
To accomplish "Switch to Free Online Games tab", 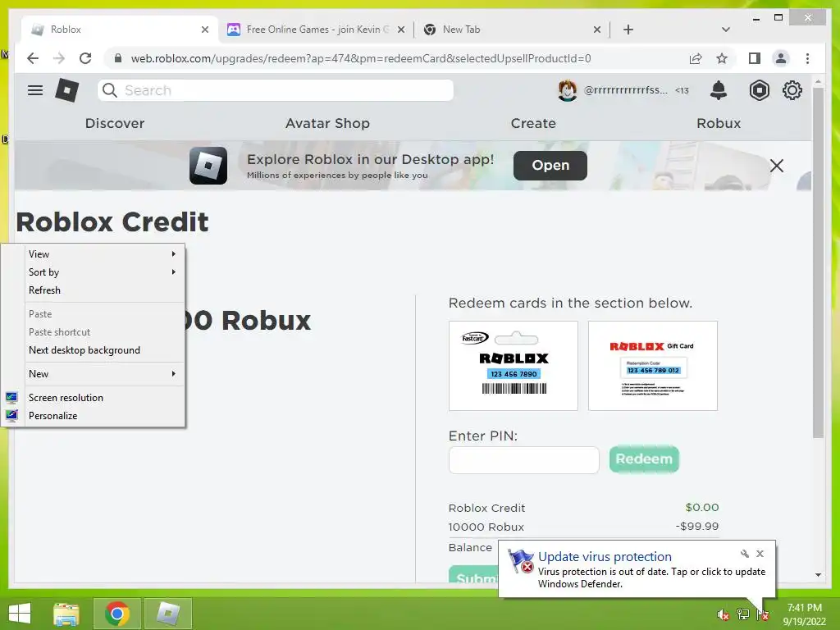I will (316, 30).
